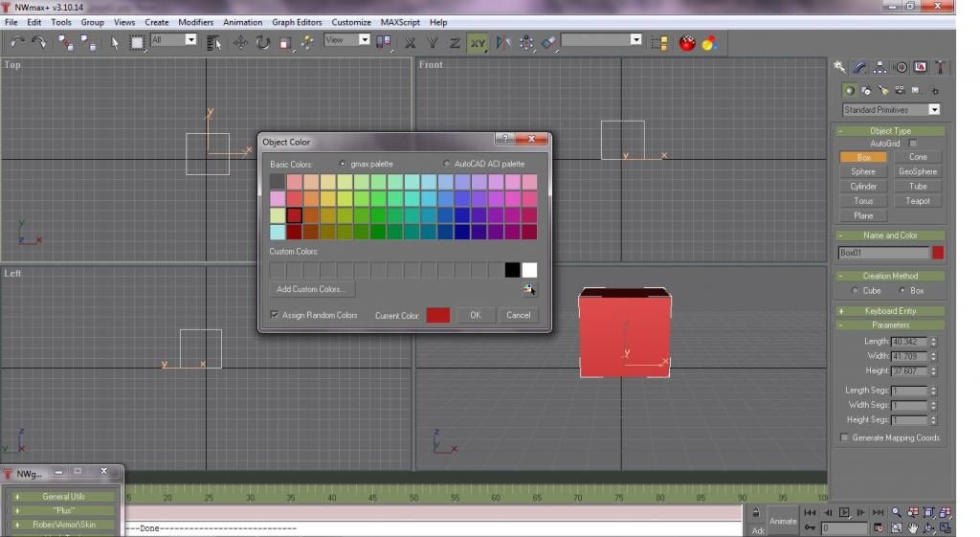Select the AutoCAD ACI palette radio button
Image resolution: width=980 pixels, height=537 pixels.
click(447, 164)
